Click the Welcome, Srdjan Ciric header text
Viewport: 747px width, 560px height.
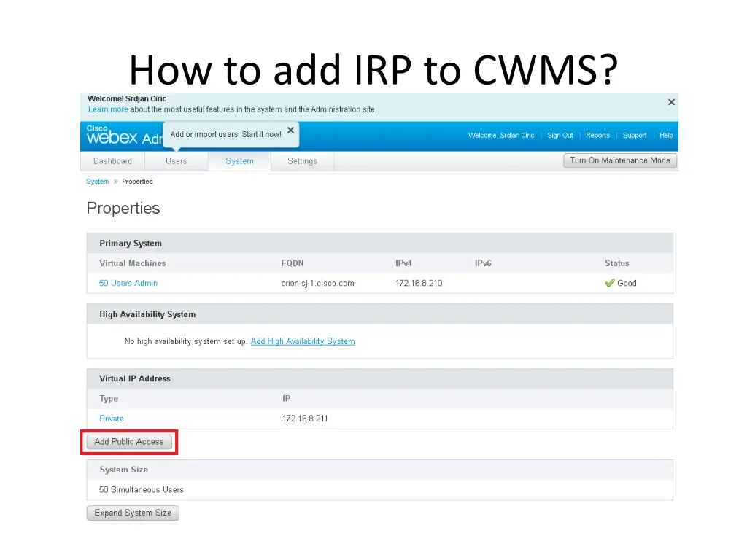pos(501,135)
